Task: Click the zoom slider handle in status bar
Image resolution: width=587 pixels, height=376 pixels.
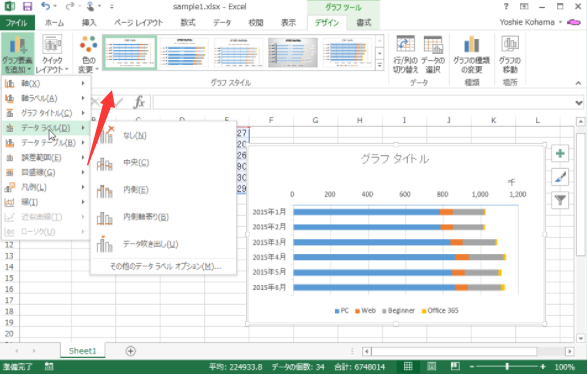Action: (x=507, y=367)
